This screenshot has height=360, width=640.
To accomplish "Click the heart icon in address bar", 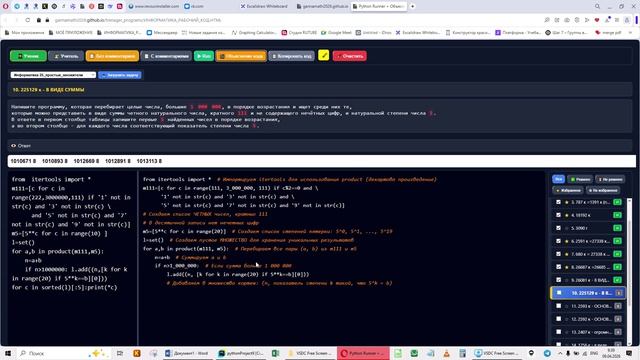I will tap(597, 20).
